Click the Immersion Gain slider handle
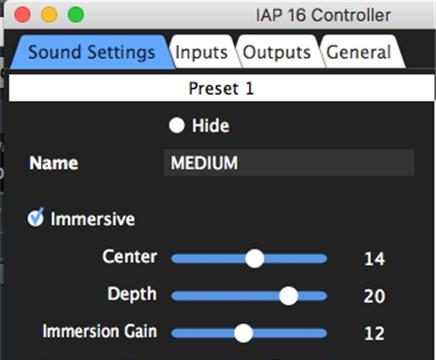The width and height of the screenshot is (436, 360). pos(243,333)
